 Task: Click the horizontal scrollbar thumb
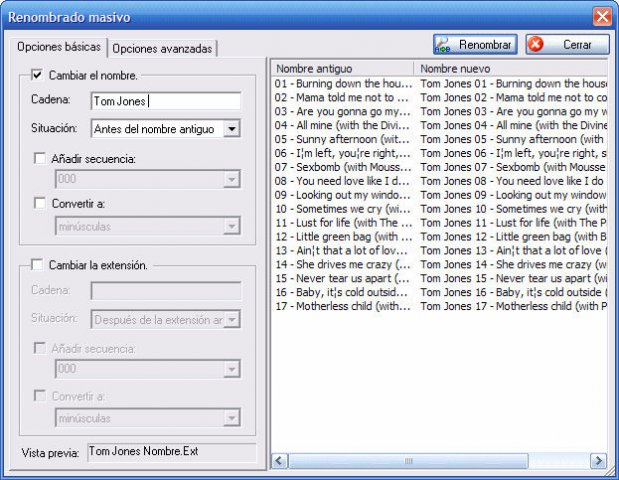pos(409,461)
